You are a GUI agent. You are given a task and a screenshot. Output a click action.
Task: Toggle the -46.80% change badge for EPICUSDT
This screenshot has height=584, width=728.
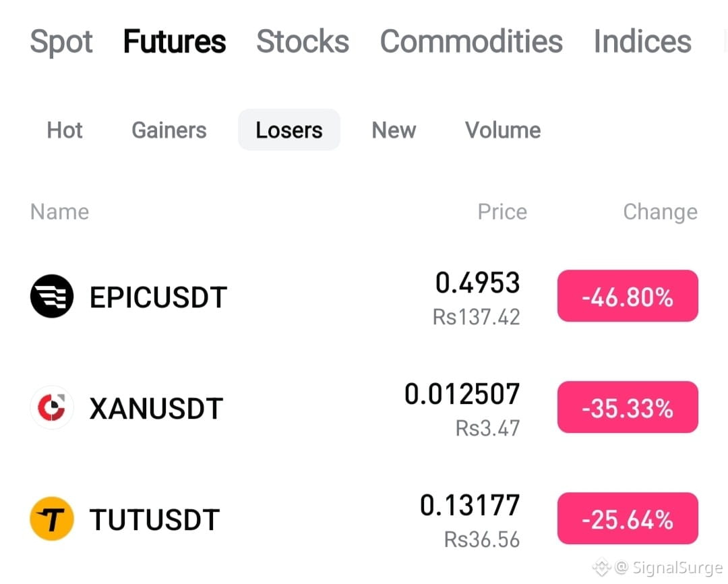[628, 296]
